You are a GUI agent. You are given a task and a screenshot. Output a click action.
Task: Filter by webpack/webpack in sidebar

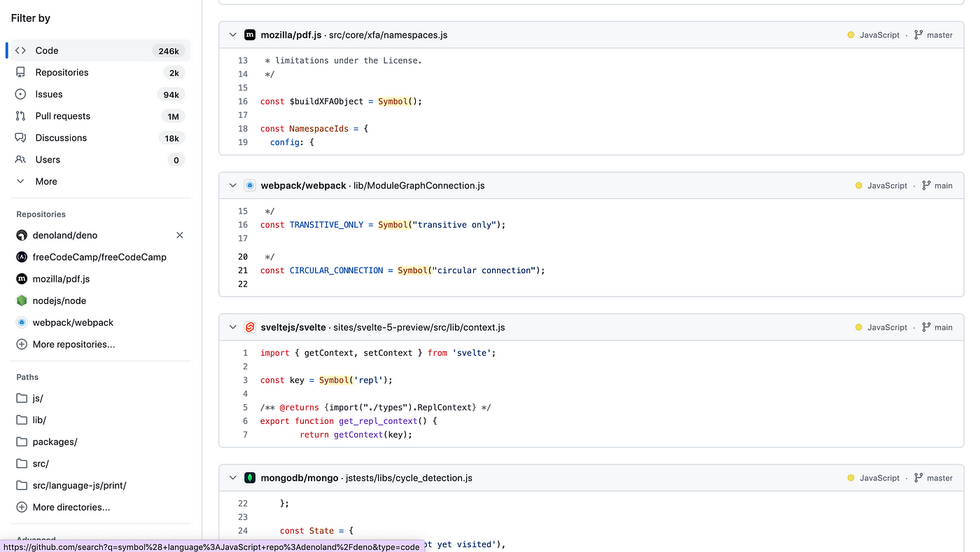pyautogui.click(x=73, y=322)
